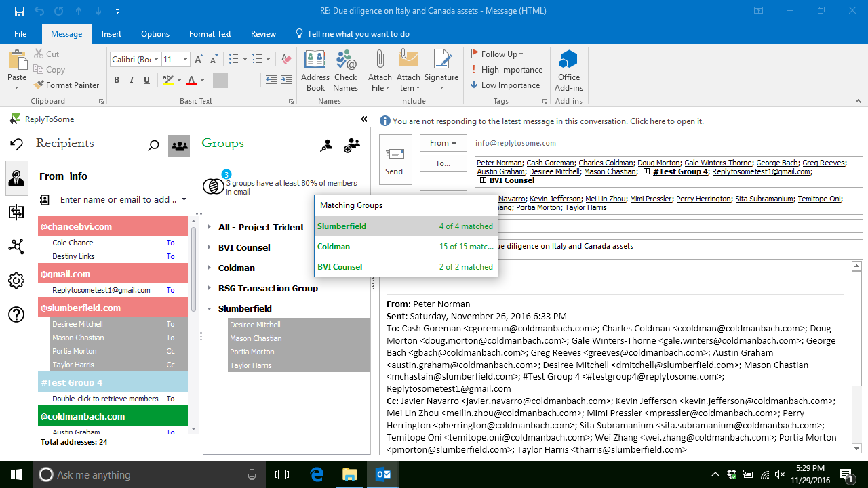Toggle Bold formatting

click(117, 80)
